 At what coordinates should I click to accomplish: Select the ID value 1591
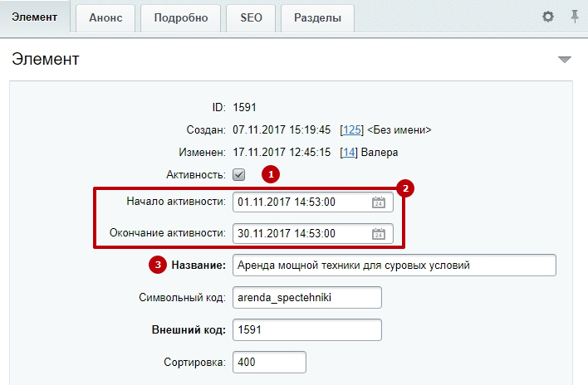[x=244, y=108]
